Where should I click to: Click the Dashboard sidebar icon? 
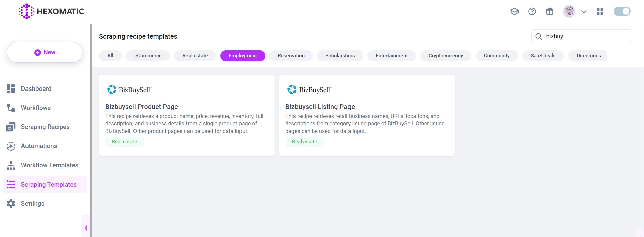(11, 89)
